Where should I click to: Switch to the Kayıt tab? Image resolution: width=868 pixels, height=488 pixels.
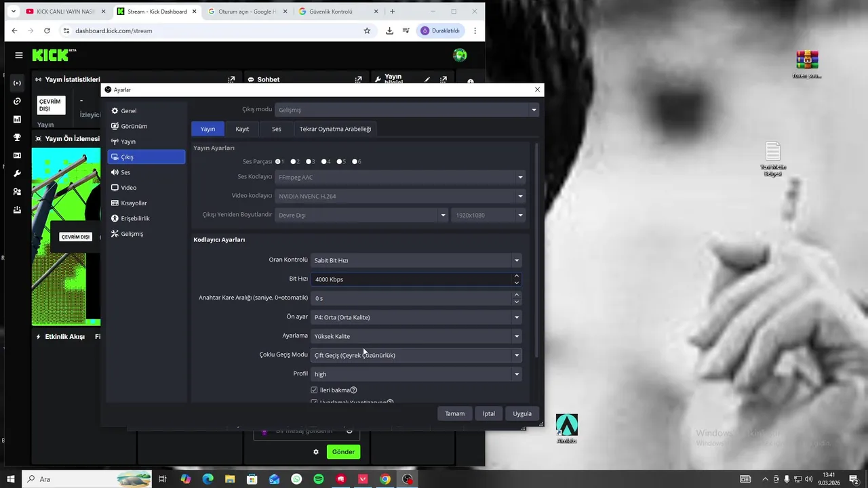tap(242, 129)
